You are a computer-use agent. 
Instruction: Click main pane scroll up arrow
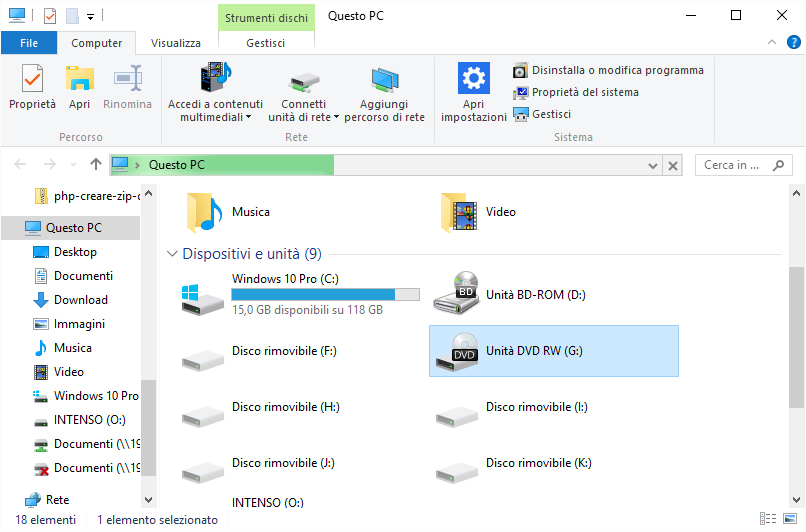(x=796, y=194)
